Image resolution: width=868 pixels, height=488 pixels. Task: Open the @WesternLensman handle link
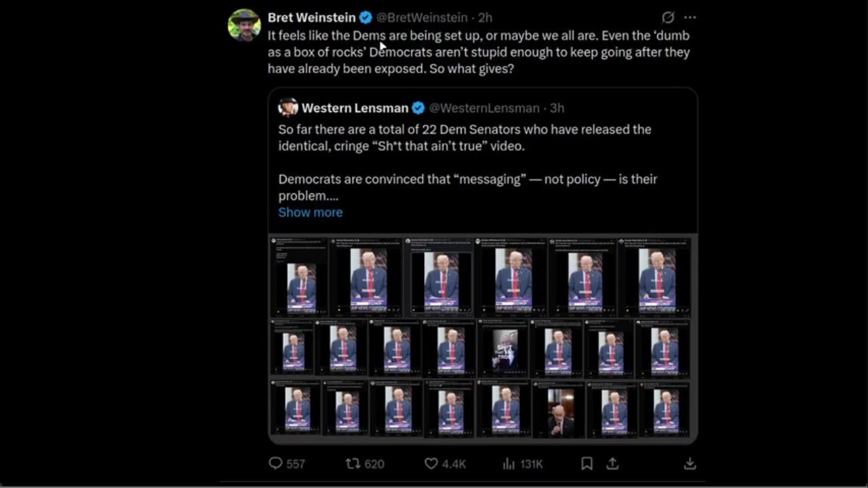coord(484,108)
